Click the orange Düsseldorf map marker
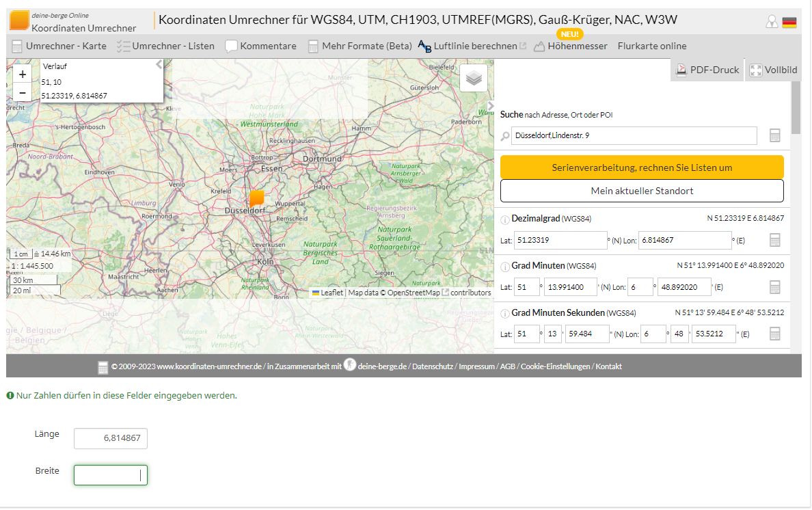812x510 pixels. click(257, 199)
